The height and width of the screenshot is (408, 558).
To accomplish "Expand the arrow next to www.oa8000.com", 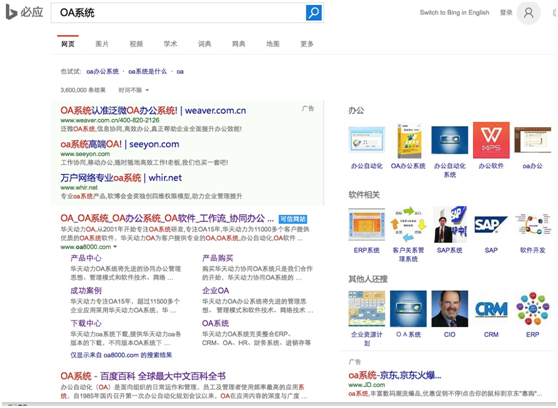I will tap(115, 247).
